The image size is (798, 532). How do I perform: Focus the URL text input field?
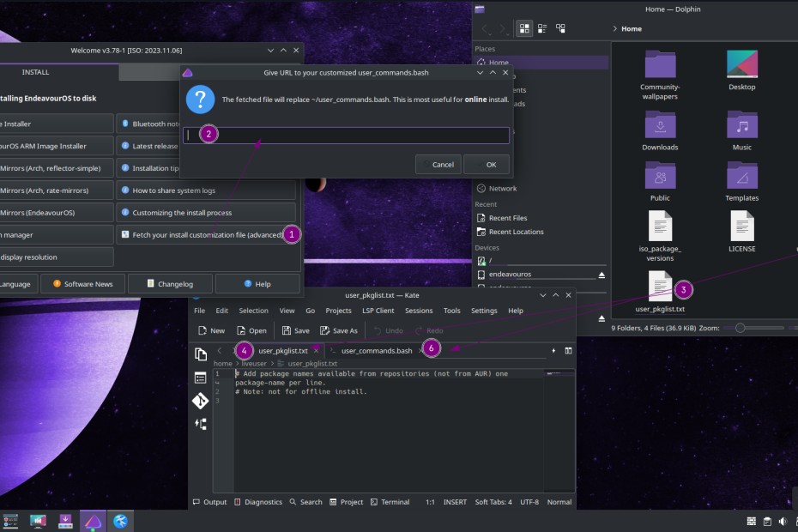[346, 136]
